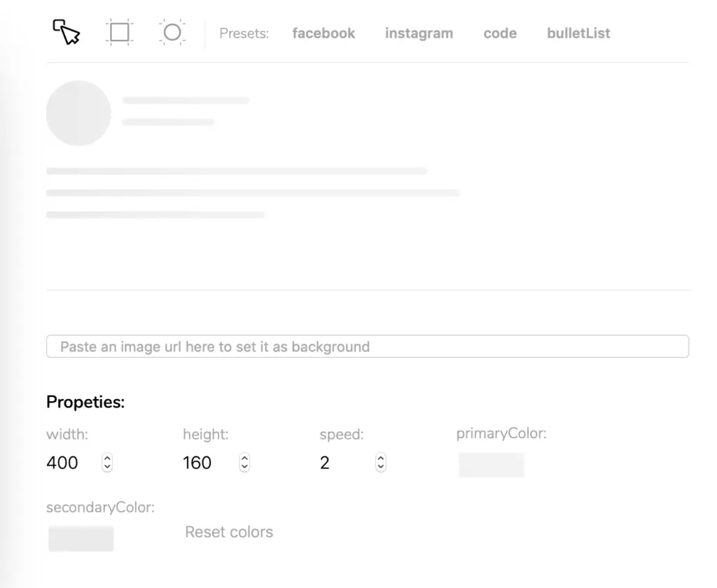Switch to the code preset
Viewport: 717px width, 588px height.
tap(500, 33)
